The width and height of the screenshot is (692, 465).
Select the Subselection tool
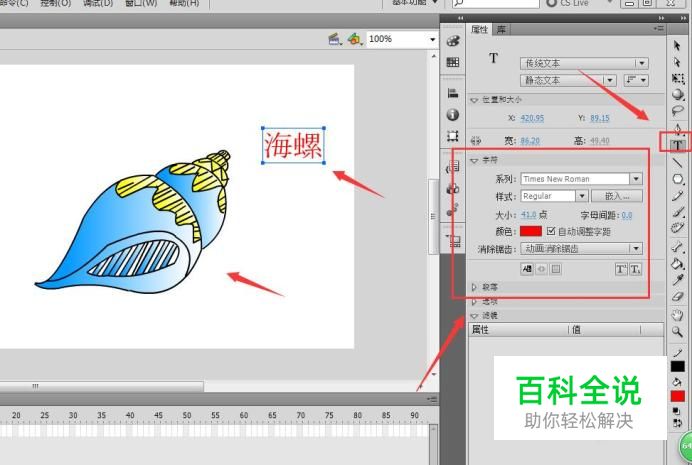677,62
